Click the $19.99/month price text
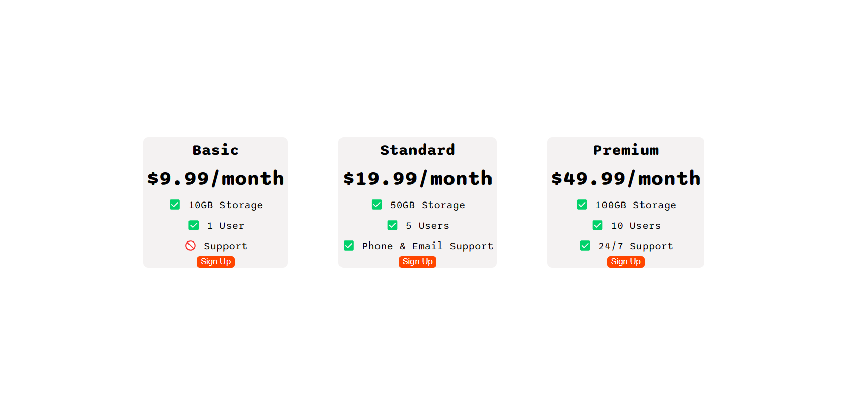This screenshot has height=404, width=868. click(417, 178)
